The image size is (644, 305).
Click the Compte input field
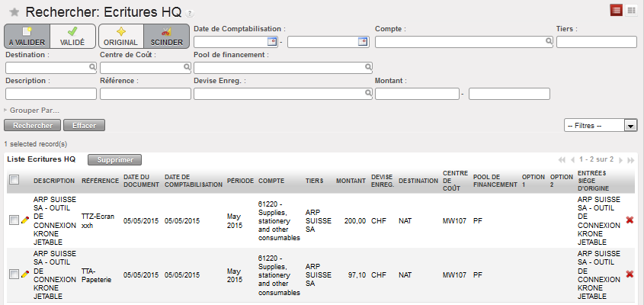(464, 42)
